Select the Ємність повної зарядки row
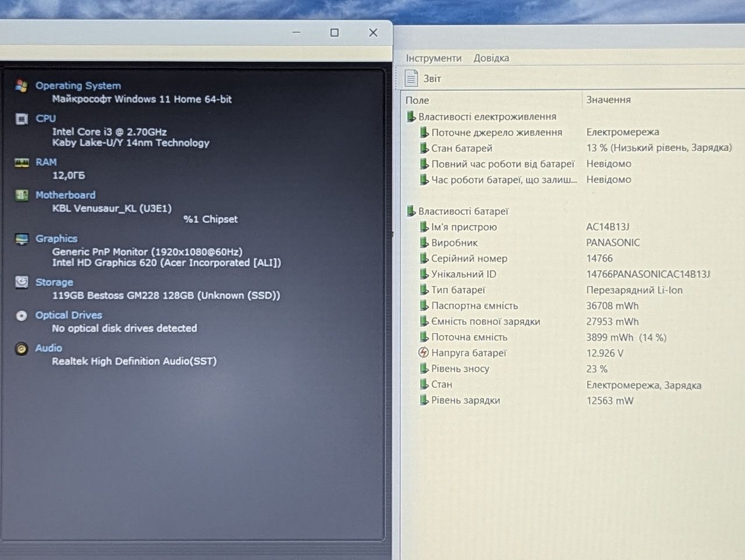The image size is (745, 560). tap(573, 321)
